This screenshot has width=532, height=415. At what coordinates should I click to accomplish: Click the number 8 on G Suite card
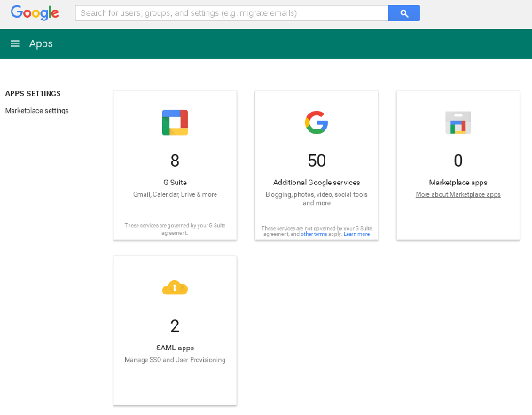[x=175, y=161]
